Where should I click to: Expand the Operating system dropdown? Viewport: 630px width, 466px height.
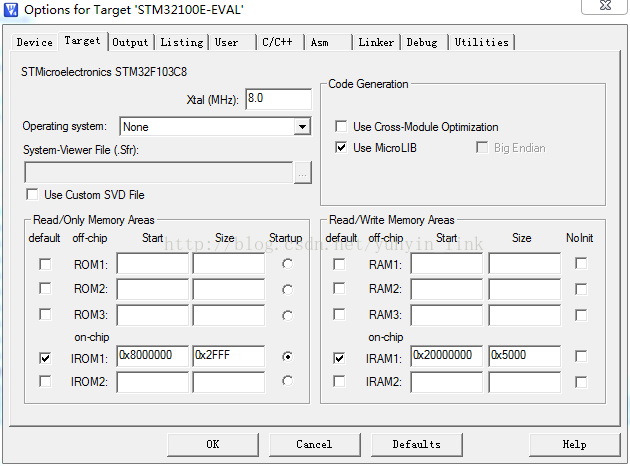[302, 127]
